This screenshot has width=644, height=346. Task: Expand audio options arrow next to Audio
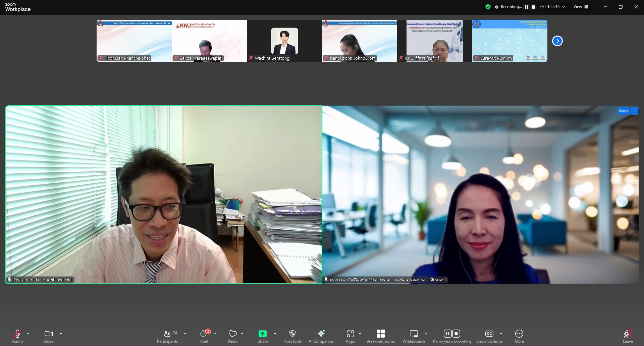pyautogui.click(x=28, y=334)
